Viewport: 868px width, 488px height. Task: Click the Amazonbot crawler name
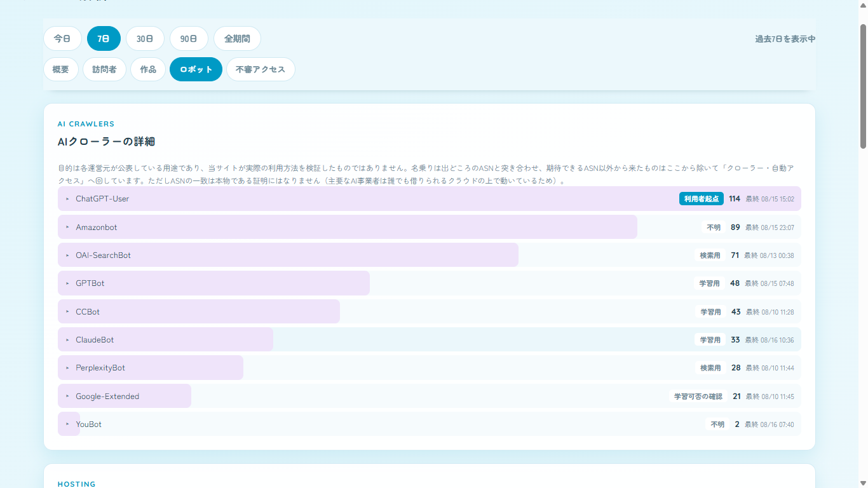pos(97,227)
